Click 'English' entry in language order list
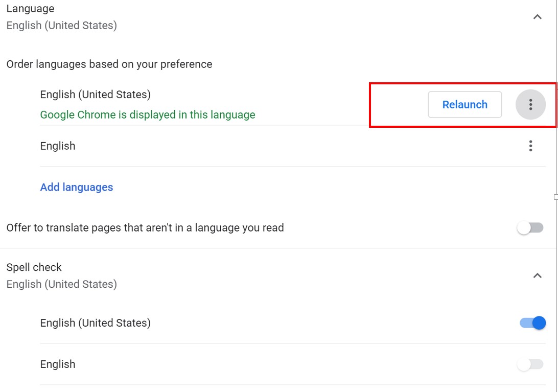This screenshot has height=392, width=558. coord(58,146)
